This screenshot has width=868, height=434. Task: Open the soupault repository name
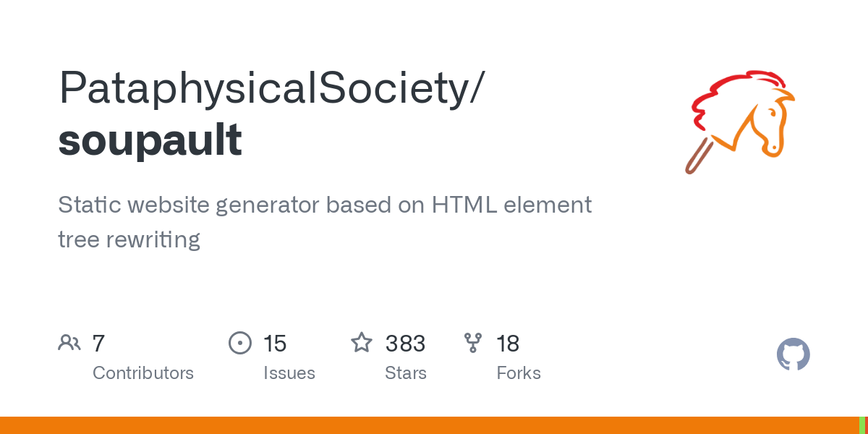click(x=150, y=140)
